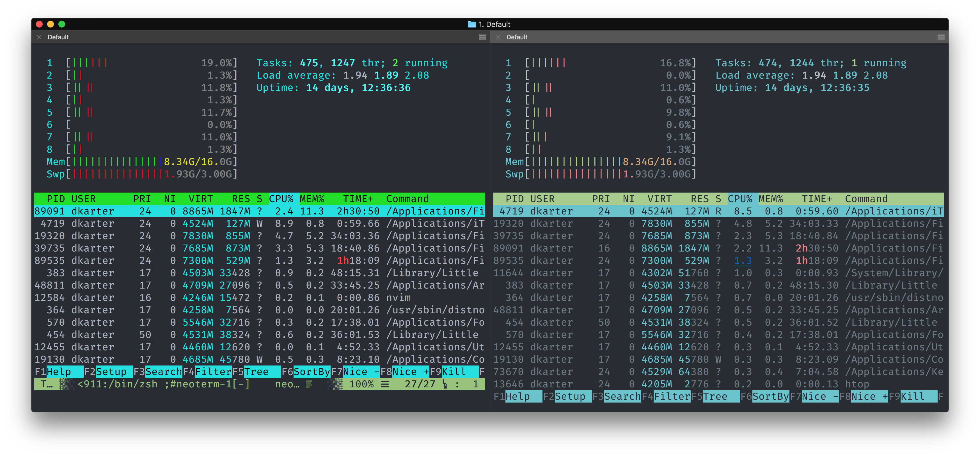Click the line-number indicator icon in status bar
The height and width of the screenshot is (457, 980).
pyautogui.click(x=444, y=384)
